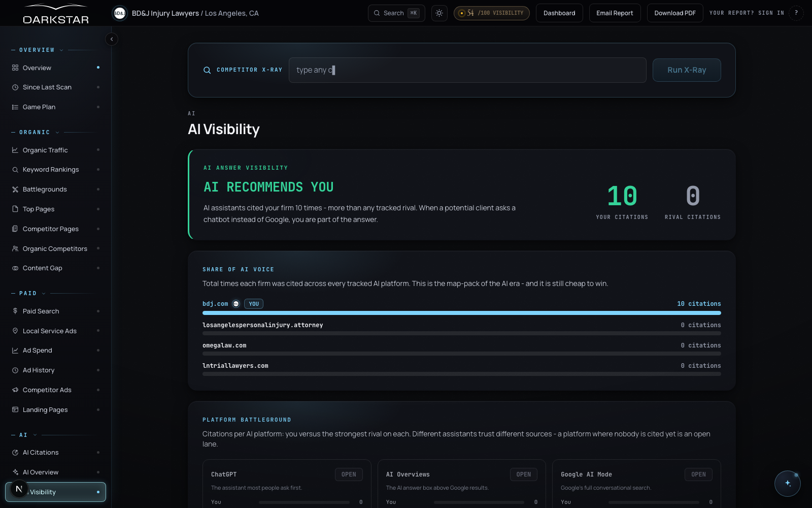
Task: Click the losangelespersonalinjury.attorney domain
Action: [263, 325]
